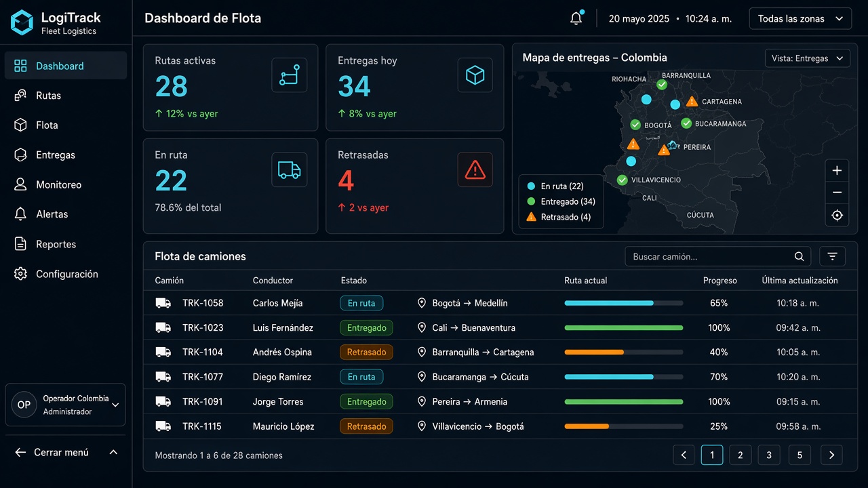Screen dimensions: 868x488
Task: Click the Progreso column header
Action: pyautogui.click(x=720, y=280)
